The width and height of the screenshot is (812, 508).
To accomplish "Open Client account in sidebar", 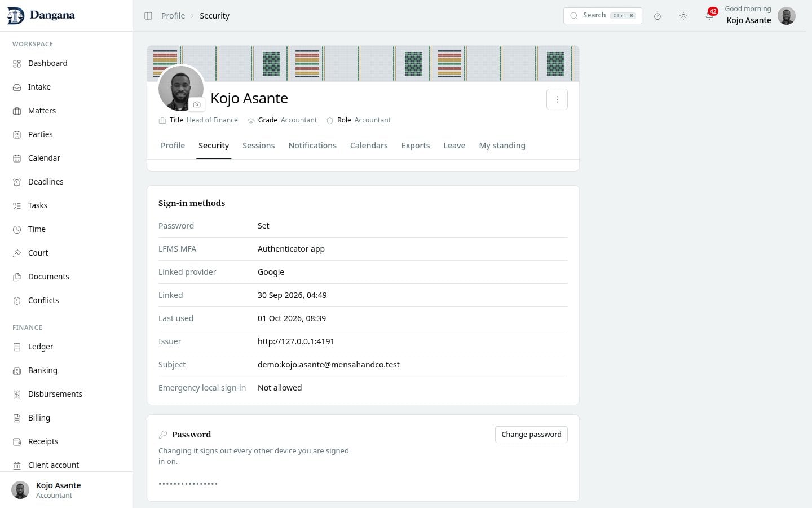I will click(x=66, y=465).
